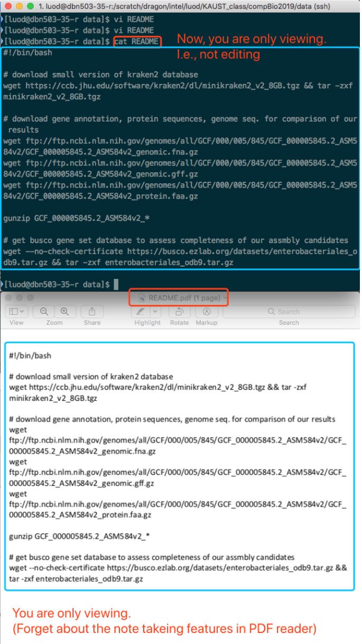Focus the Search field in Preview
This screenshot has width=362, height=644.
point(289,312)
